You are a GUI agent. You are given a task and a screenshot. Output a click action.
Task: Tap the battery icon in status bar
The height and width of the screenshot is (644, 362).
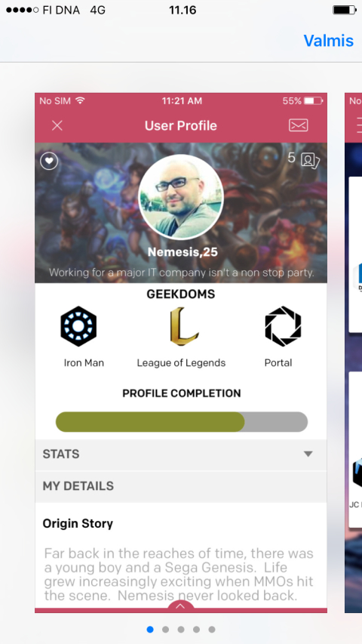[x=344, y=10]
